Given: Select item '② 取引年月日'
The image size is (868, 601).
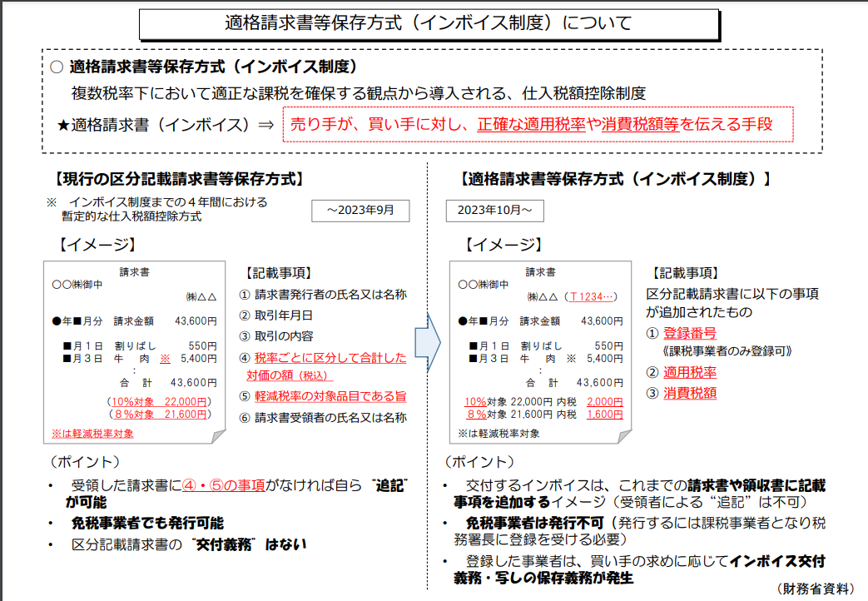Looking at the screenshot, I should pyautogui.click(x=276, y=315).
